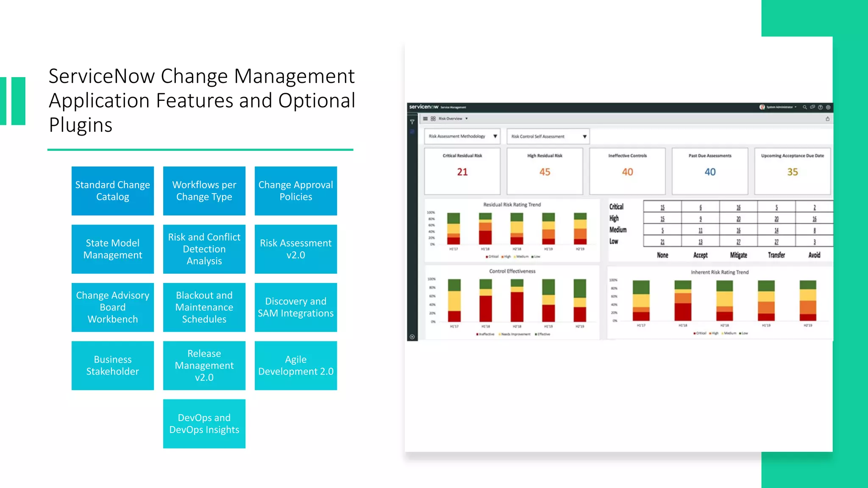Click the Critical Residual Risk score tile

click(x=462, y=171)
